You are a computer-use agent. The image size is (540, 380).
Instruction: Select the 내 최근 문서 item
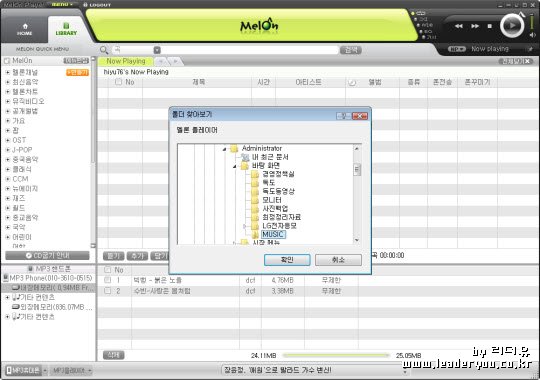[270, 157]
